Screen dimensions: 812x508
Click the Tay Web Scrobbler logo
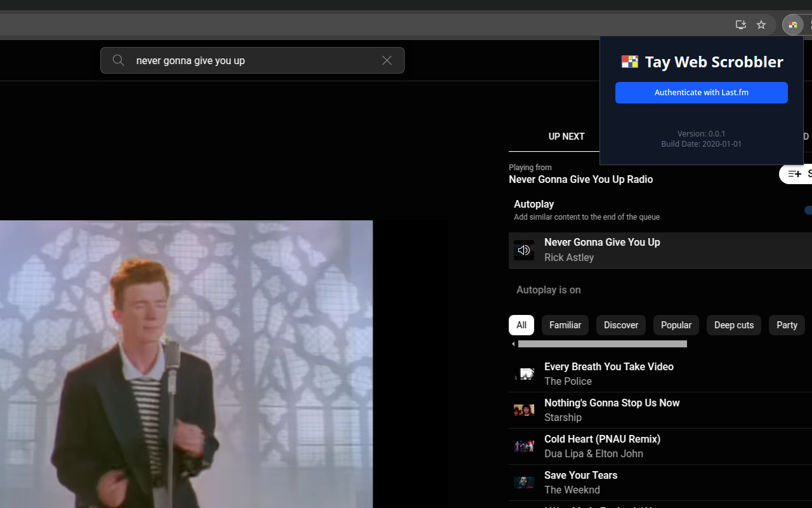[629, 62]
